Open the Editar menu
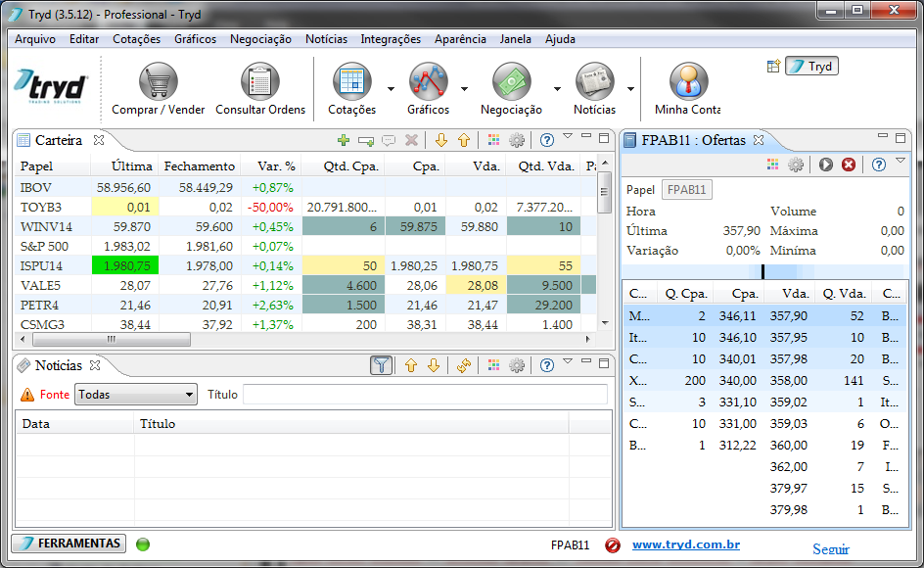The height and width of the screenshot is (568, 924). pos(83,39)
